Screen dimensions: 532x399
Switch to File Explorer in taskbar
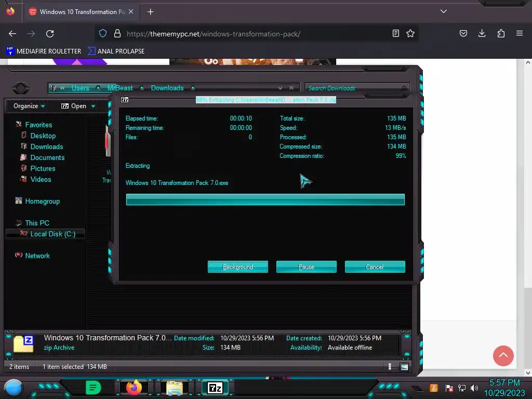tap(175, 388)
